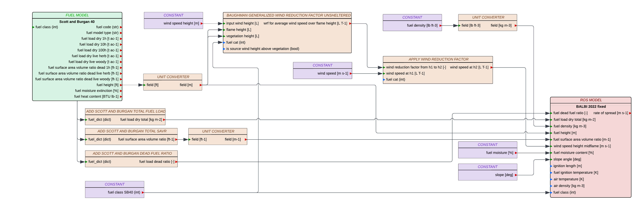Image resolution: width=644 pixels, height=210 pixels.
Task: Click 'fuel load dead ratio [-]' output
Action: click(157, 162)
